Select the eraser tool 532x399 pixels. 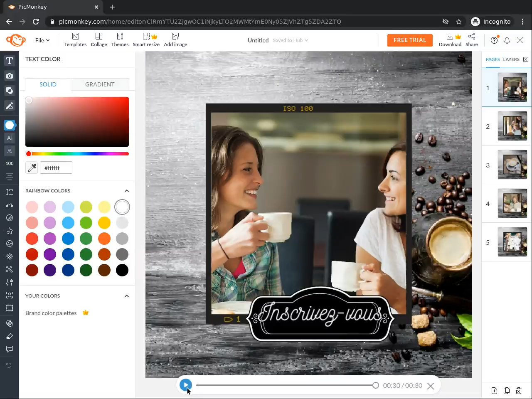click(x=10, y=336)
